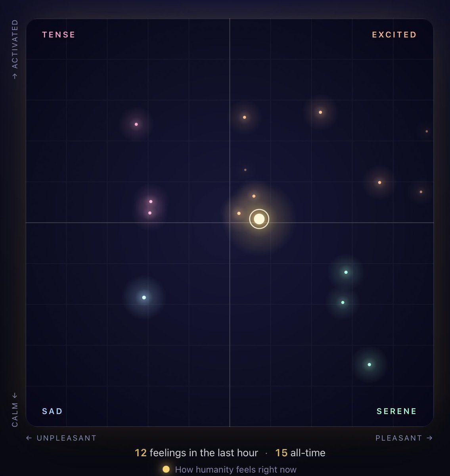
Task: Click the 'How humanity feels right now' legend
Action: tap(236, 470)
